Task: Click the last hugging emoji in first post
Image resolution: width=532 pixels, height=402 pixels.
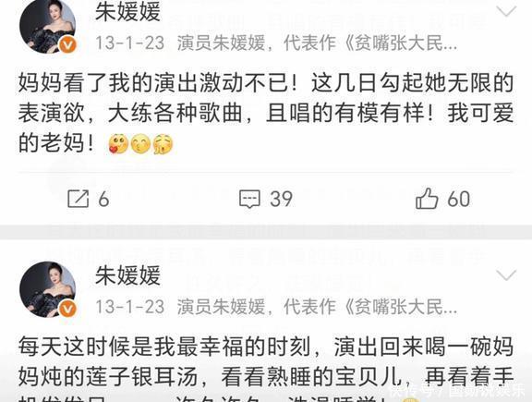Action: pos(163,144)
